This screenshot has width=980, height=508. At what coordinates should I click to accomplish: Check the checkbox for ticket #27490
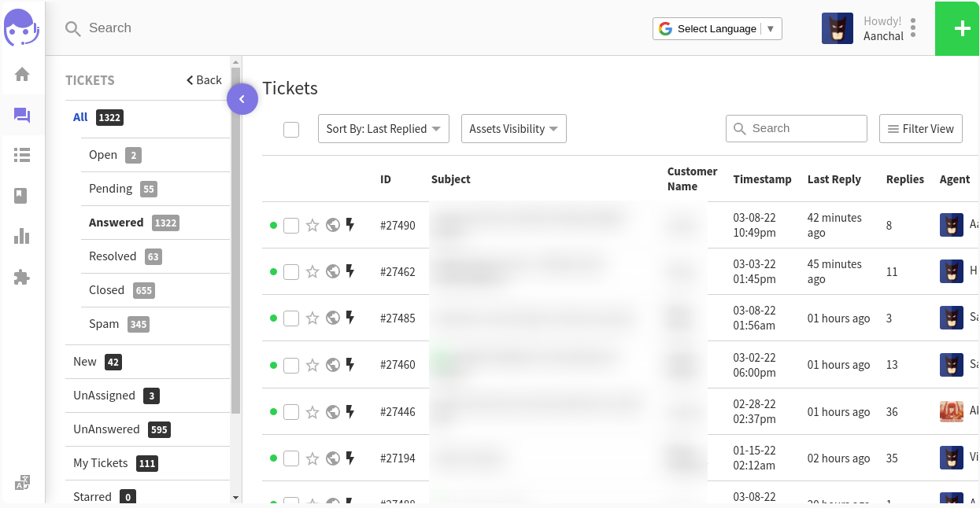(x=291, y=226)
